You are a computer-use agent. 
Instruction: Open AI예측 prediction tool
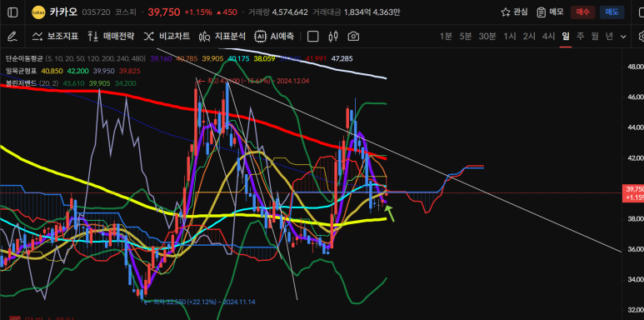coord(274,37)
